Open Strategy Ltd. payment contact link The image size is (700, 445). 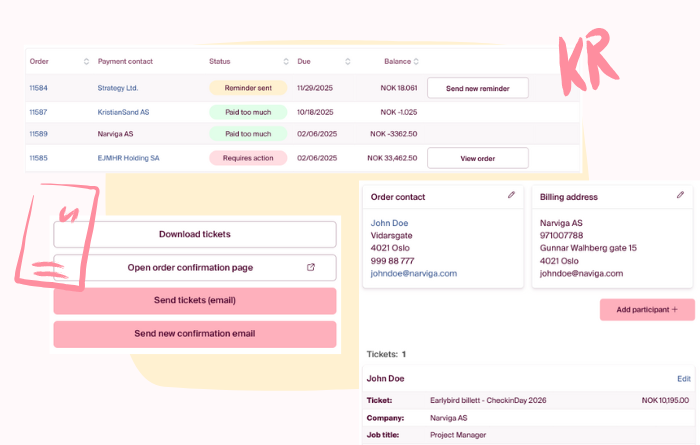coord(118,88)
